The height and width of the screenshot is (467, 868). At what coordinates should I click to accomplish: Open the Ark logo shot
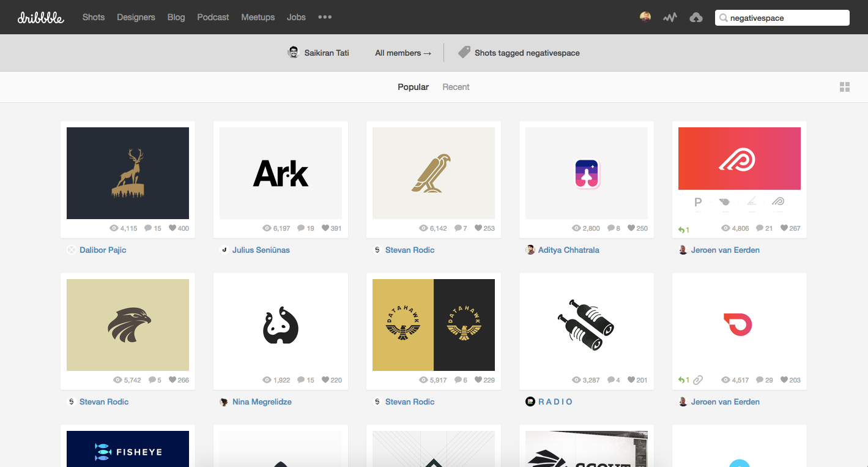click(281, 173)
